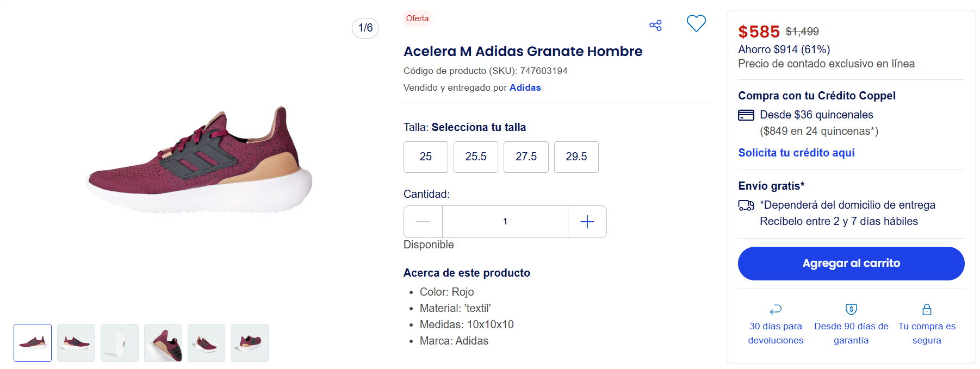Show the white sole thumbnail image

click(120, 343)
